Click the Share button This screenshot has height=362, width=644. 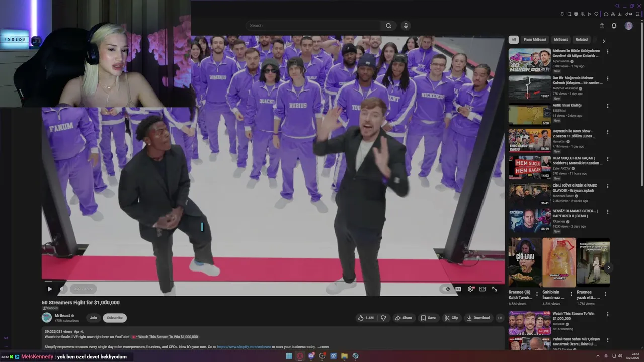pyautogui.click(x=404, y=318)
